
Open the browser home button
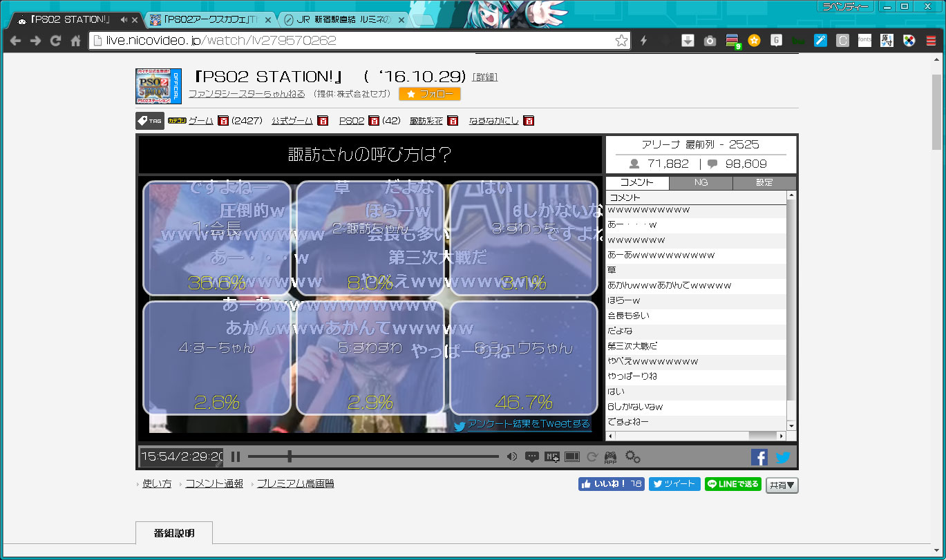pos(76,41)
